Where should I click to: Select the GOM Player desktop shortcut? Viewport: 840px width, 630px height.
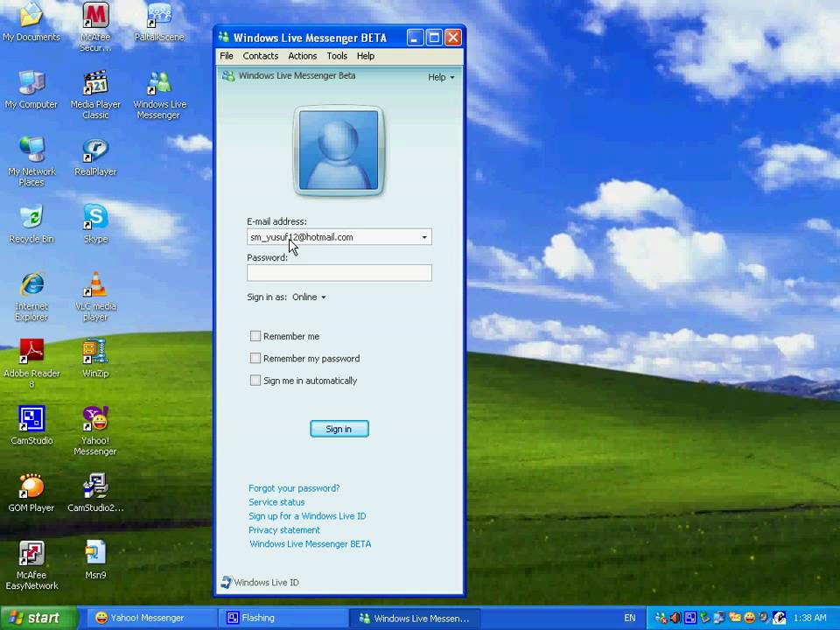coord(31,493)
